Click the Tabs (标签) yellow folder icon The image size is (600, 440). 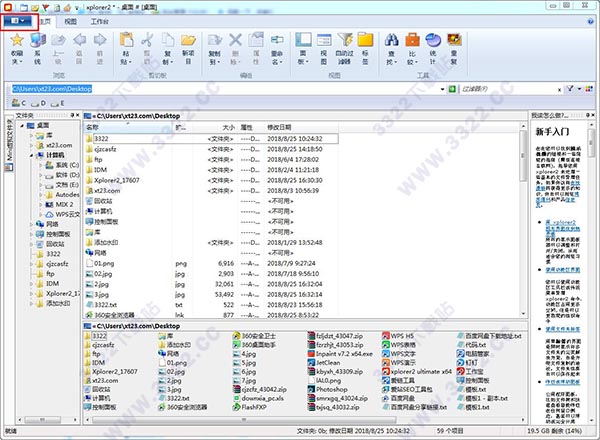[x=365, y=40]
